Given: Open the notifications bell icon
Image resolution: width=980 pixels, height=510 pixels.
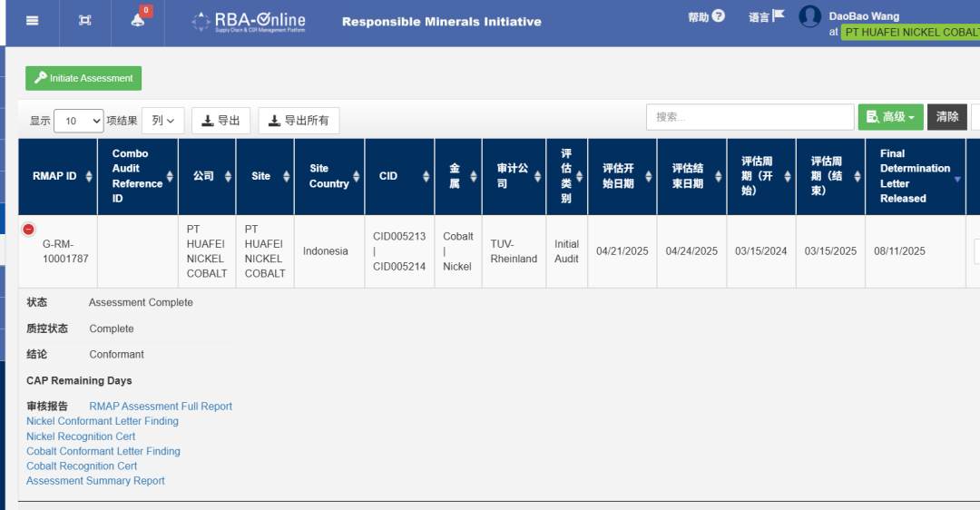Looking at the screenshot, I should point(138,21).
